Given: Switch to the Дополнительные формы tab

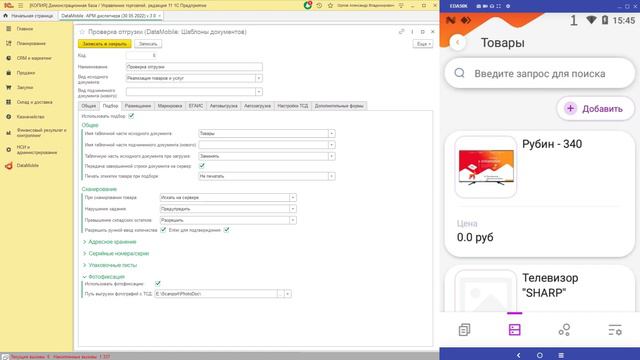Looking at the screenshot, I should tap(339, 106).
